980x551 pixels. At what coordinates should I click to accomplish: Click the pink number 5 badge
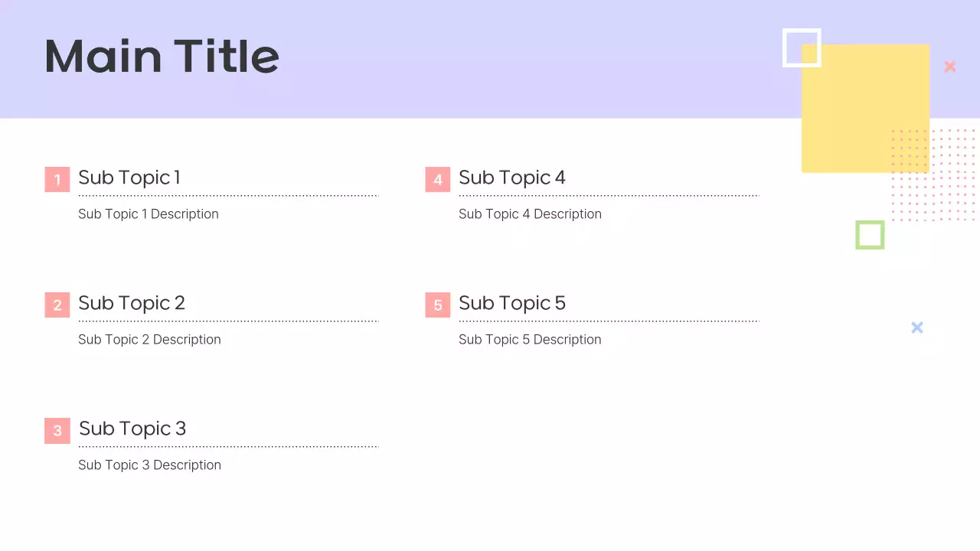(x=438, y=305)
